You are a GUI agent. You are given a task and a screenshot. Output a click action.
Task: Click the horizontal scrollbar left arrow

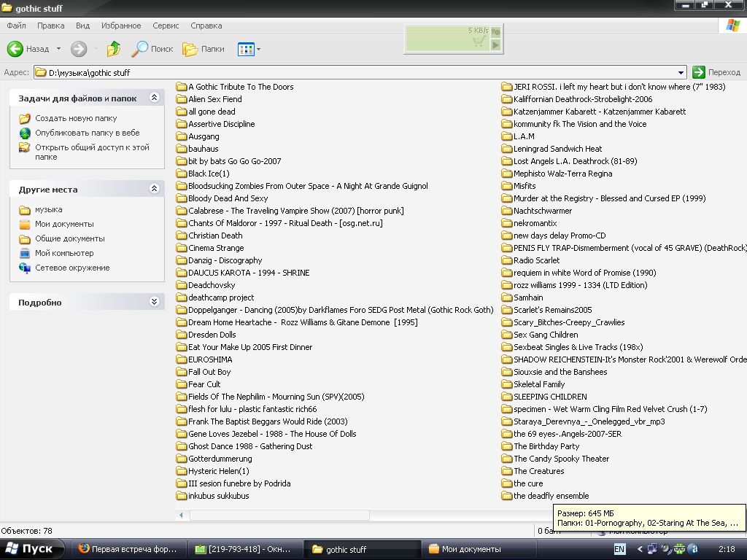pyautogui.click(x=181, y=515)
